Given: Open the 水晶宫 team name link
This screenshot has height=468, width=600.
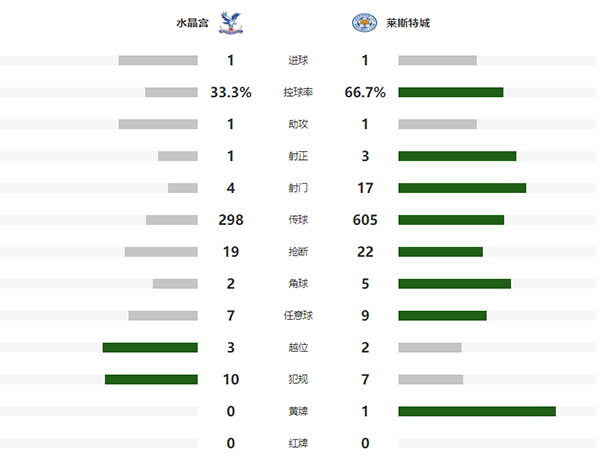Looking at the screenshot, I should 190,22.
